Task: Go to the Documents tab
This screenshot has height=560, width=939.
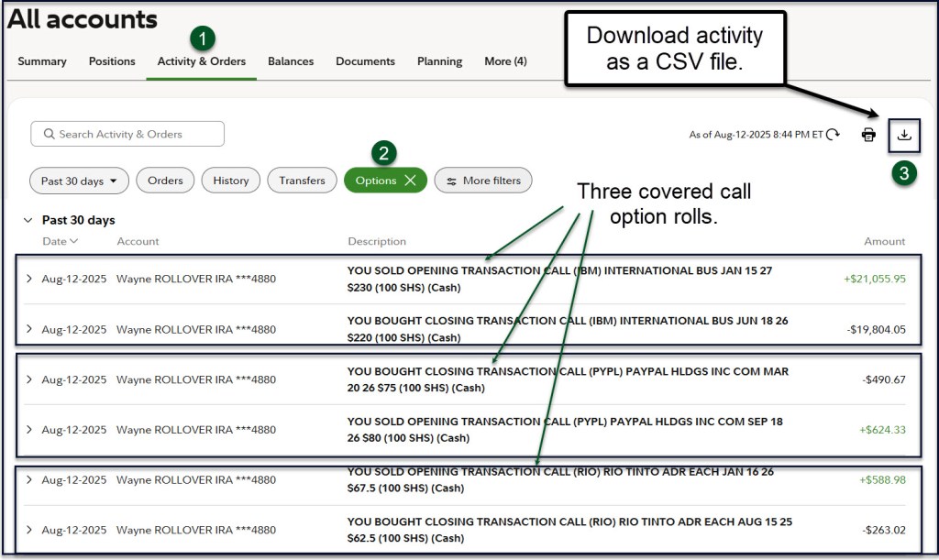Action: click(x=365, y=61)
